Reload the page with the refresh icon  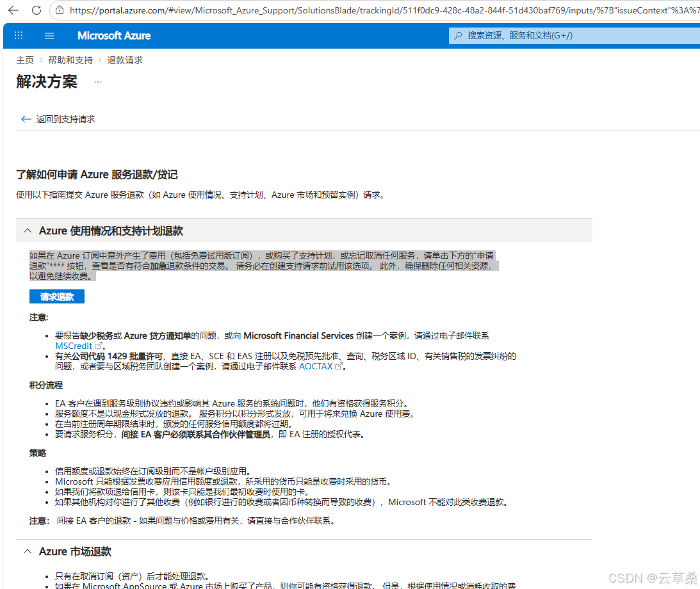pyautogui.click(x=37, y=10)
